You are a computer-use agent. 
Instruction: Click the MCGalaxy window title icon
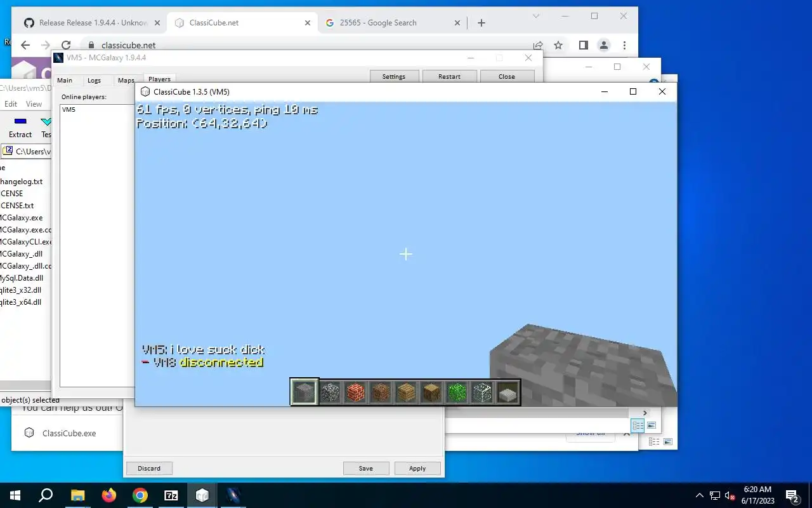point(59,58)
